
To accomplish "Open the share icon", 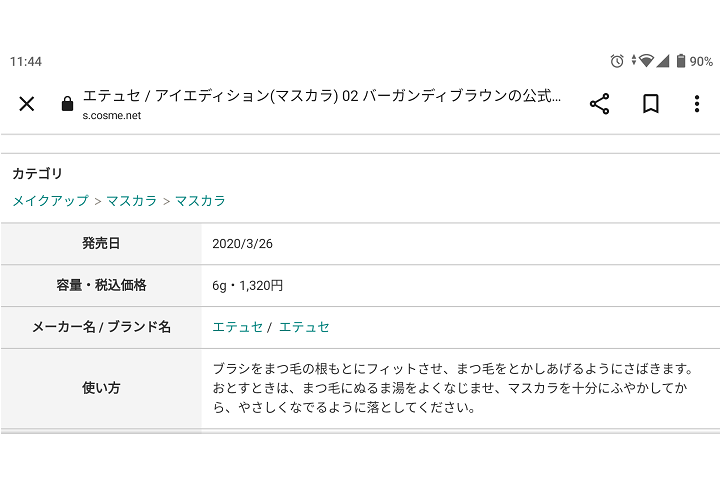I will (x=599, y=104).
